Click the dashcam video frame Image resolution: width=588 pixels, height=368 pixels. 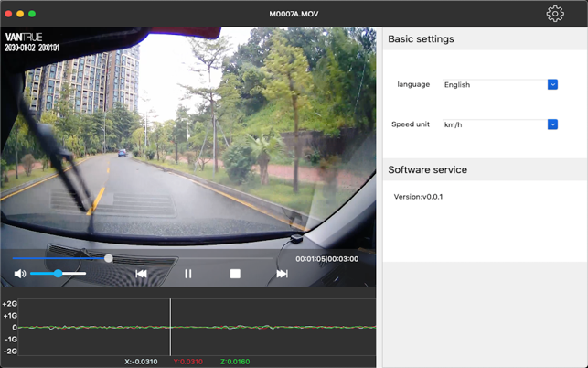(x=187, y=137)
